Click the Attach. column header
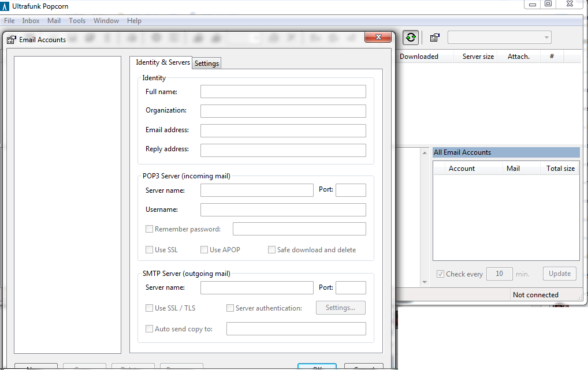Image resolution: width=588 pixels, height=370 pixels. coord(519,56)
